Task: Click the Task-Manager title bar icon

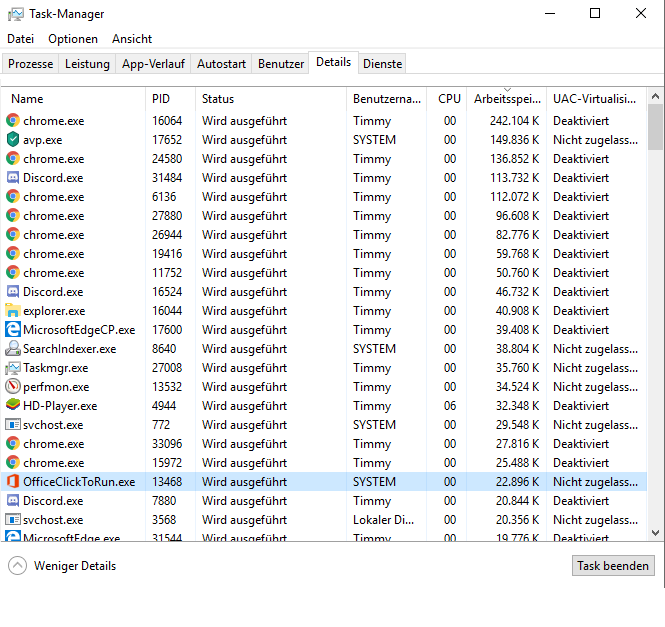Action: click(x=15, y=14)
